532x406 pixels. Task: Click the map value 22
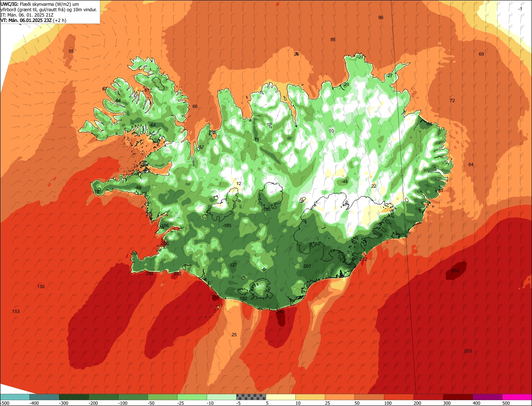coord(374,186)
